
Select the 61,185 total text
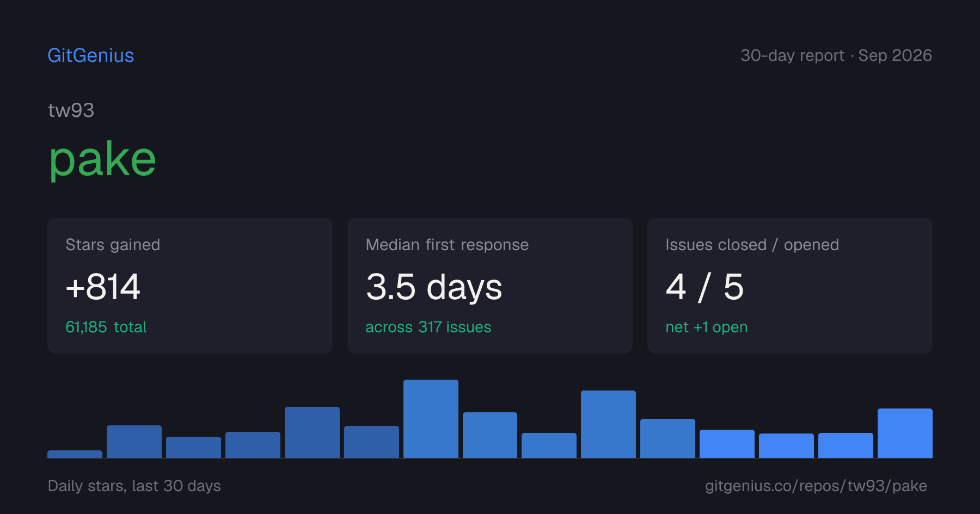[x=106, y=327]
